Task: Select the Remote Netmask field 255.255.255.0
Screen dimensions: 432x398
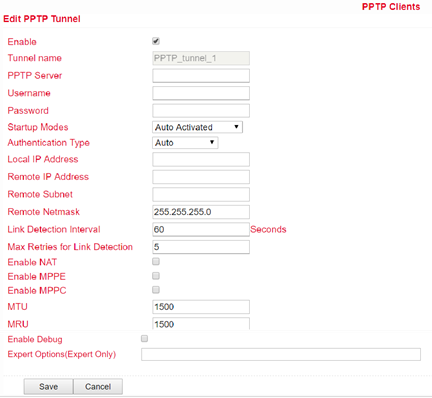Action: 201,212
